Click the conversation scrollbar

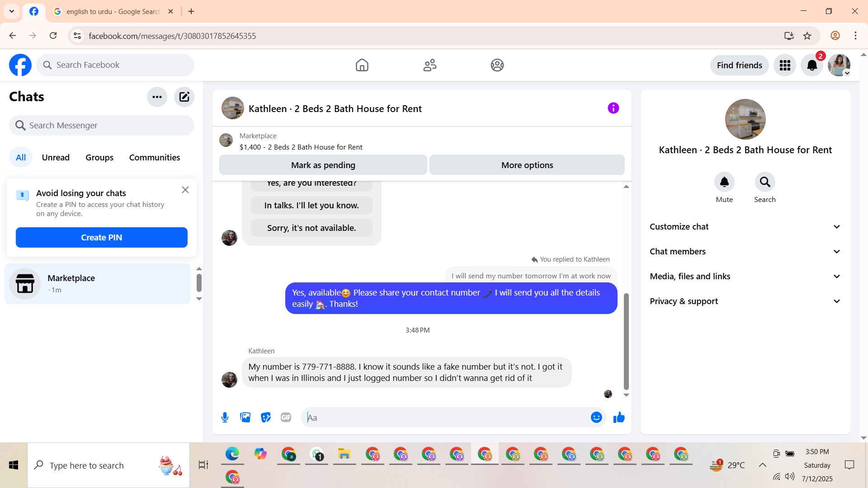(626, 341)
